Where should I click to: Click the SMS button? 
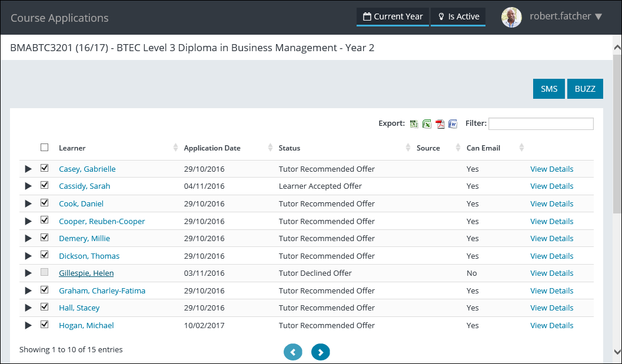click(x=548, y=89)
